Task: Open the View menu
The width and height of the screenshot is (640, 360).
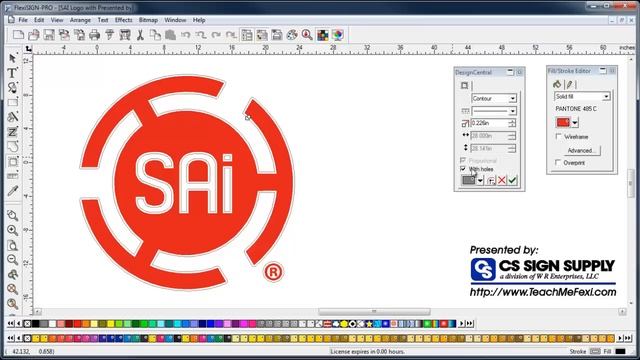Action: click(x=57, y=20)
